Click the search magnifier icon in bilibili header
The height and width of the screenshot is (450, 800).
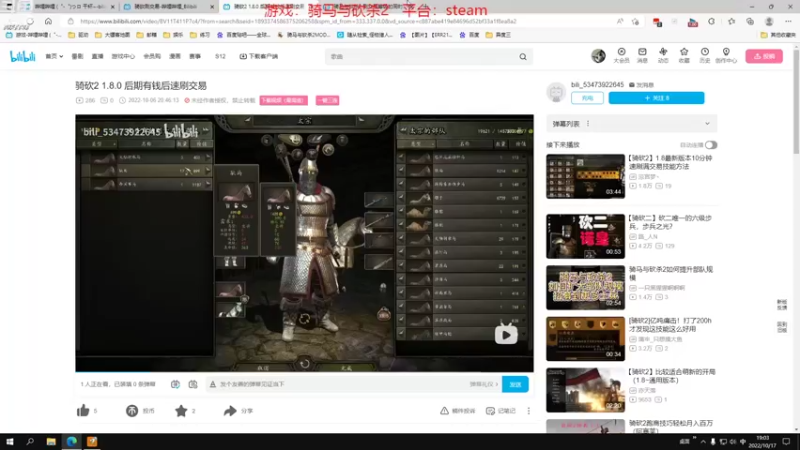[523, 57]
